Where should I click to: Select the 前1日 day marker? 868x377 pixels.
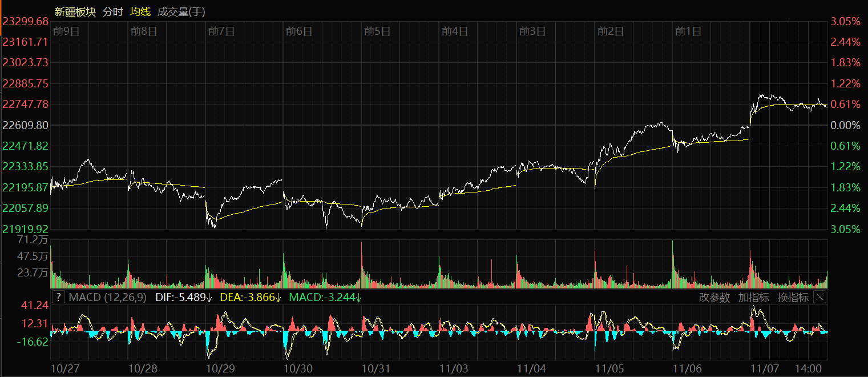click(x=688, y=31)
